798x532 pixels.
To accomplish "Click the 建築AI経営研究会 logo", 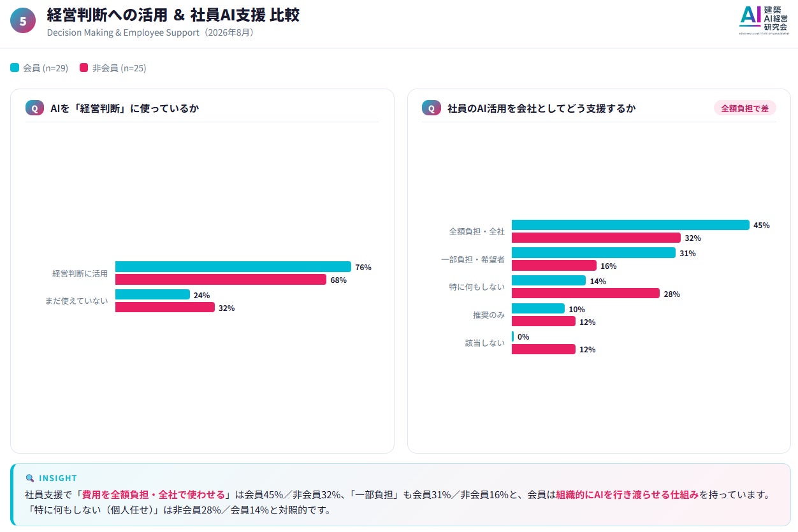I will point(764,20).
